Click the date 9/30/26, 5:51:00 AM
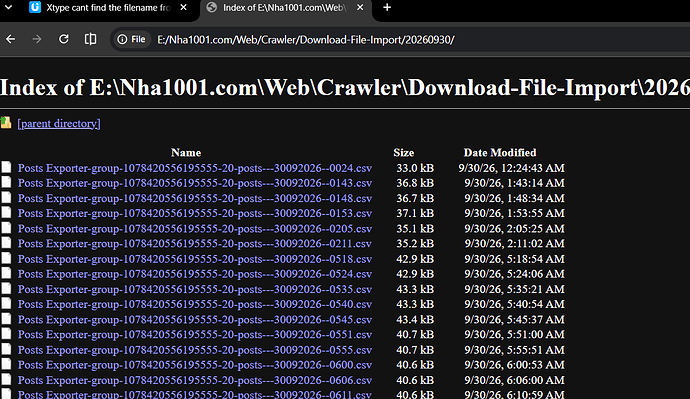Screen dimensions: 690x399 514,335
